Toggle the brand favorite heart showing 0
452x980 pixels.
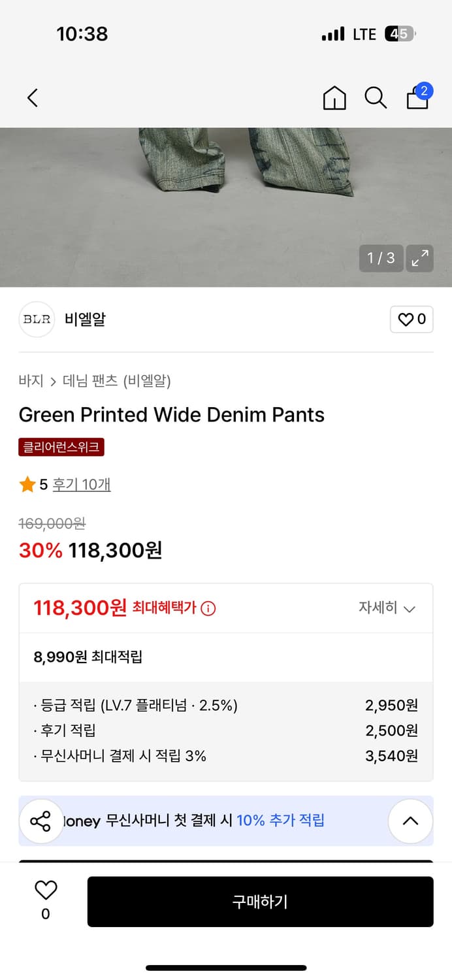(412, 319)
